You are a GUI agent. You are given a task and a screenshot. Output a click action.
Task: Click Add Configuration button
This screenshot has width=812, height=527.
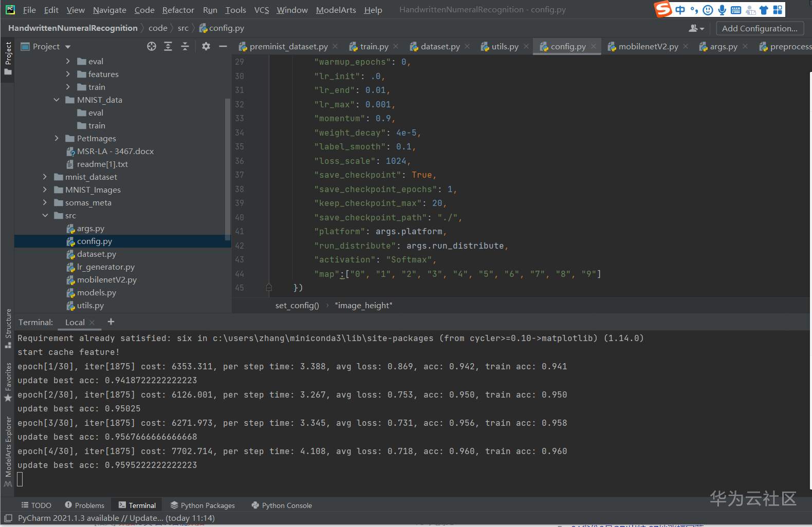(759, 29)
